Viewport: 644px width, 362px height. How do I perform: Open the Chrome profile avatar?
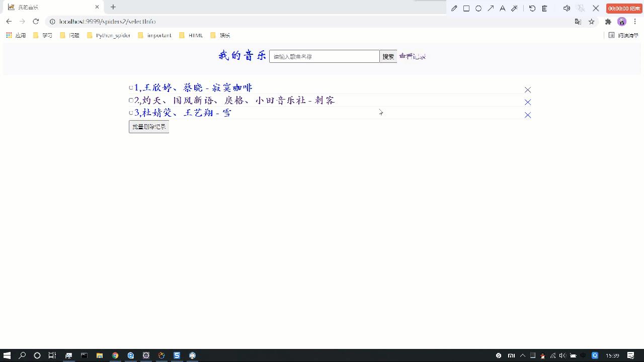tap(622, 22)
